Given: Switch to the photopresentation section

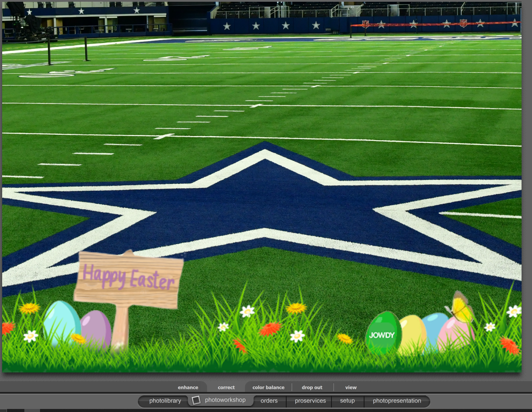Looking at the screenshot, I should tap(397, 401).
